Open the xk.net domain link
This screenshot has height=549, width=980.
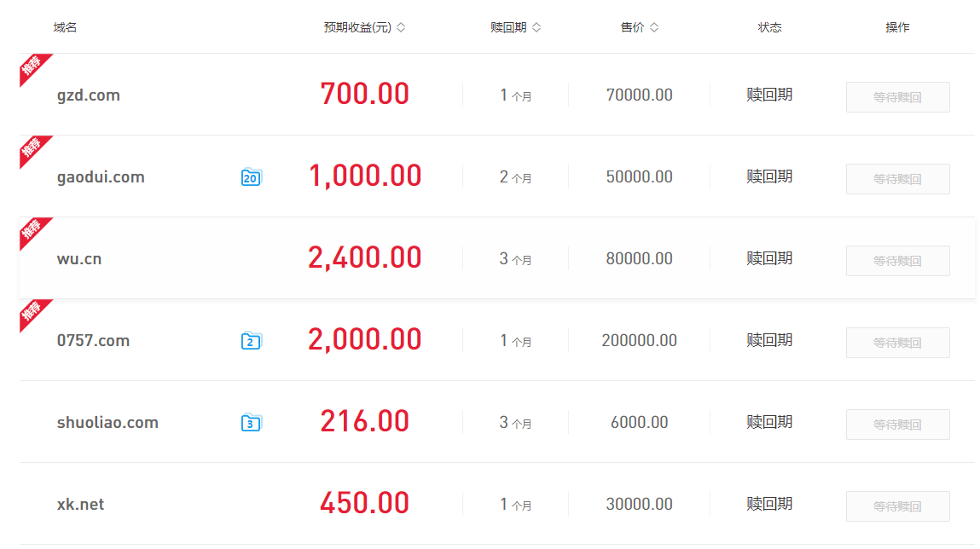pyautogui.click(x=80, y=504)
